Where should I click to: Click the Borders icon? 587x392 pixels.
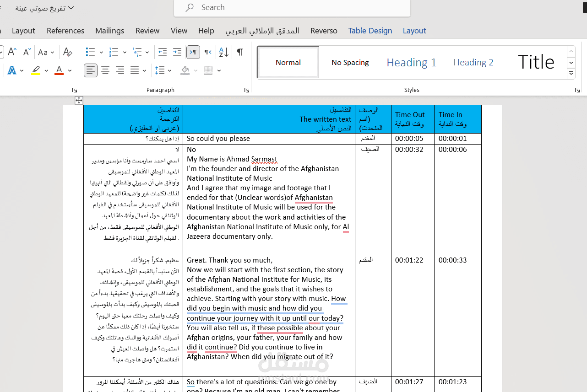[x=208, y=70]
